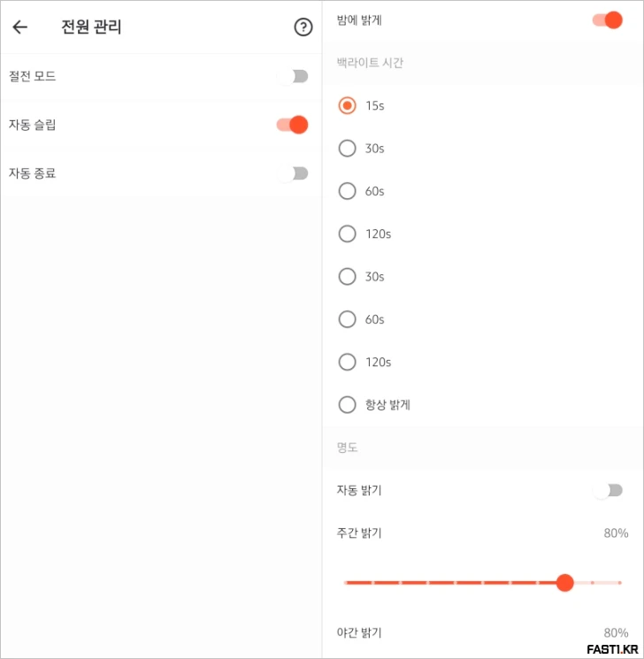Click the 전원 관리 page title
644x659 pixels.
click(91, 27)
